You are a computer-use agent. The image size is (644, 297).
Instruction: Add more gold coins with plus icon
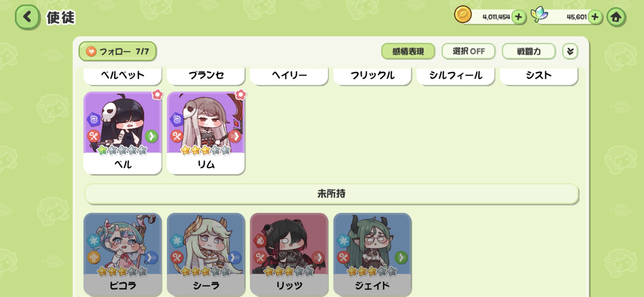point(519,17)
